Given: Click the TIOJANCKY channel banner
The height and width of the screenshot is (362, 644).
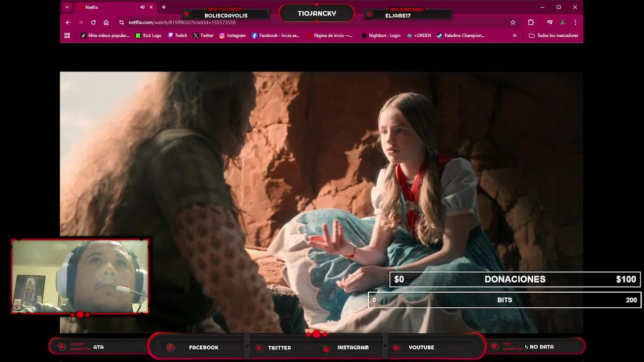Looking at the screenshot, I should (x=316, y=14).
